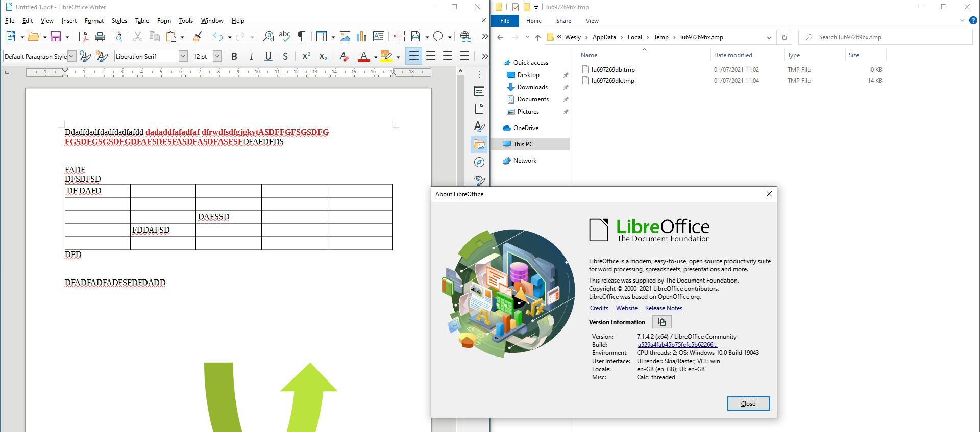980x432 pixels.
Task: Insert an image into the document
Action: click(x=345, y=36)
